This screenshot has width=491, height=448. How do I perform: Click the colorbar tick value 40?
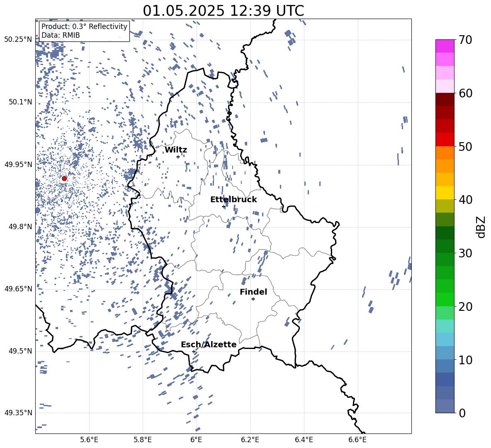click(x=465, y=200)
